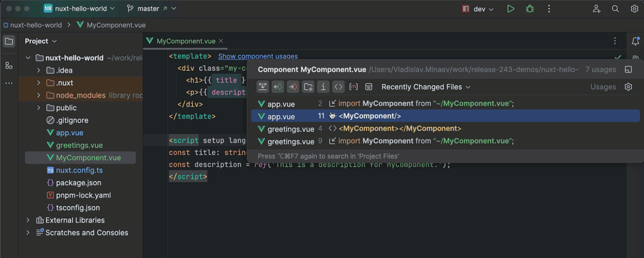
Task: Close the MyComponent.vue editor tab
Action: 221,41
